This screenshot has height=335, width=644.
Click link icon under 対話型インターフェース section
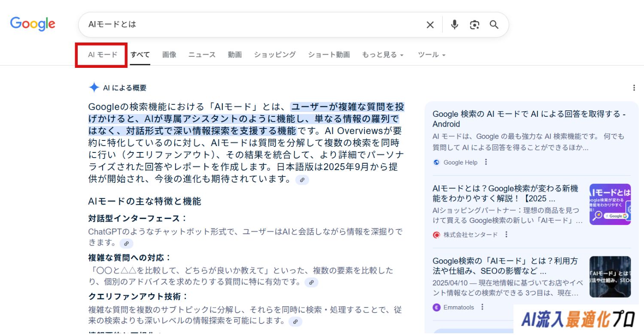pos(126,244)
